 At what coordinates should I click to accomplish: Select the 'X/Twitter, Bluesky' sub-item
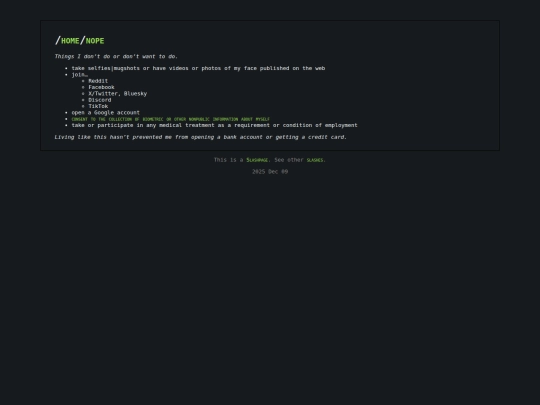118,94
